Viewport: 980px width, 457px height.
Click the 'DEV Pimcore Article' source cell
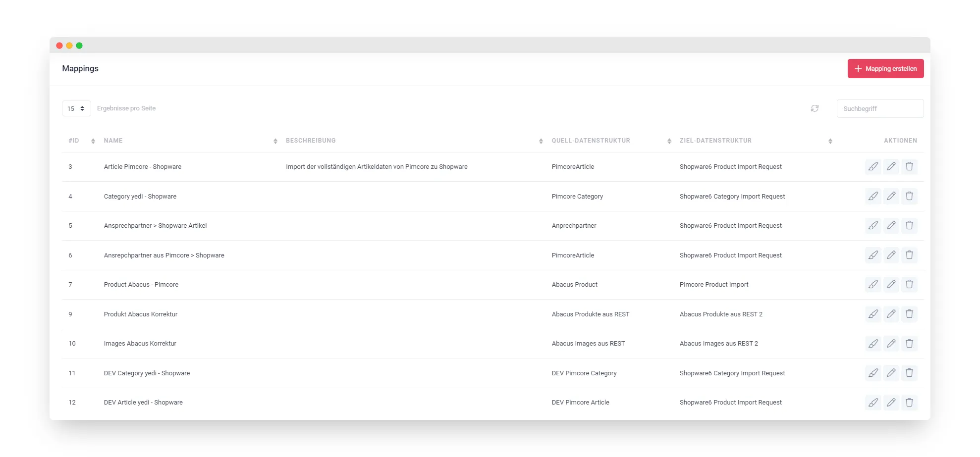point(580,403)
